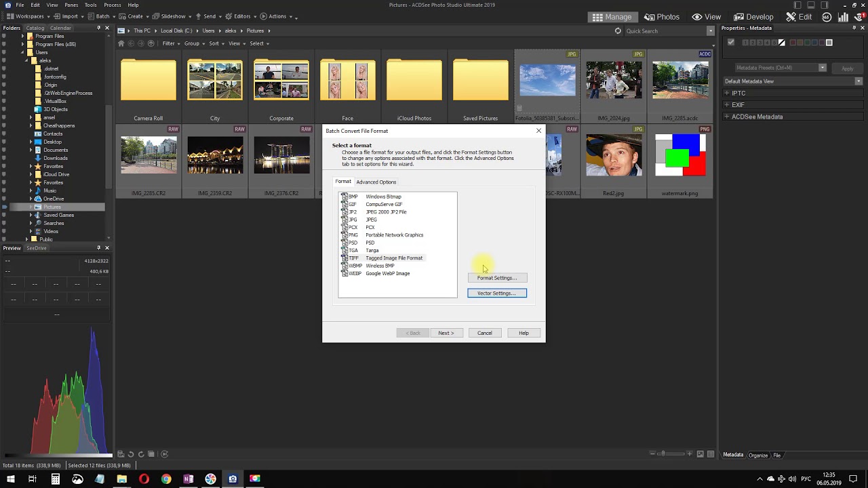868x488 pixels.
Task: Toggle the right panel layout icon
Action: pos(825,5)
